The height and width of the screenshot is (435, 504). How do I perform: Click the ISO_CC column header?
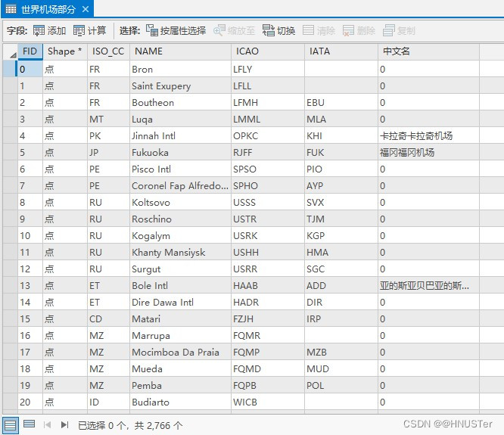pos(108,51)
